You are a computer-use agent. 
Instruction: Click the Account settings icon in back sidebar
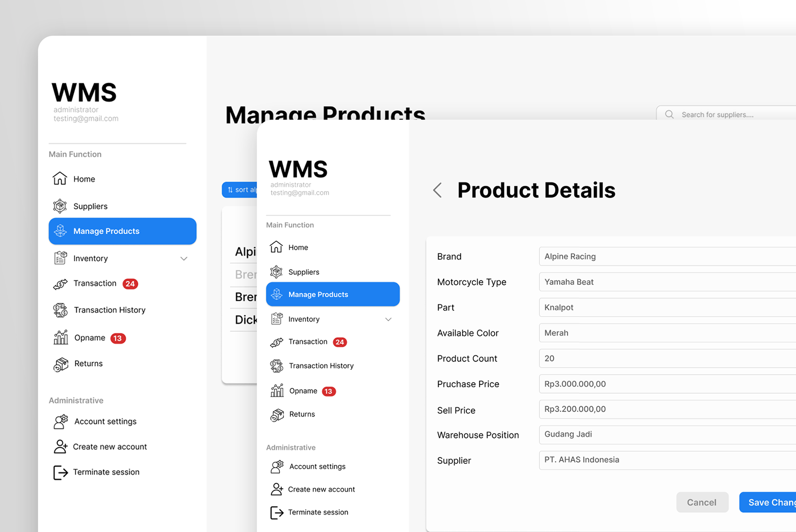[x=61, y=421]
